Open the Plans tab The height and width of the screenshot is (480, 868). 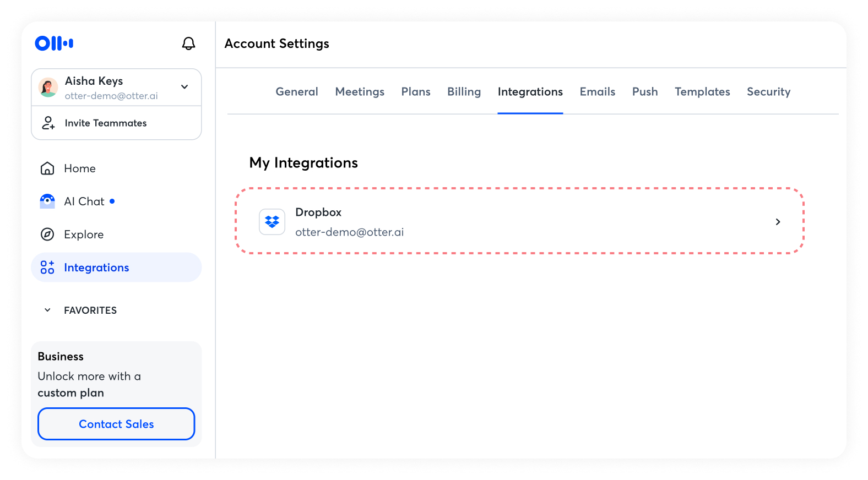click(x=416, y=92)
